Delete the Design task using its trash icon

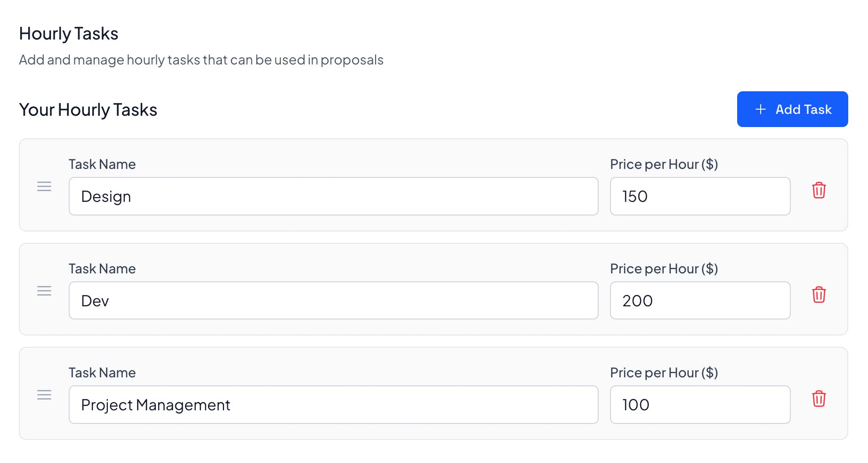[819, 191]
